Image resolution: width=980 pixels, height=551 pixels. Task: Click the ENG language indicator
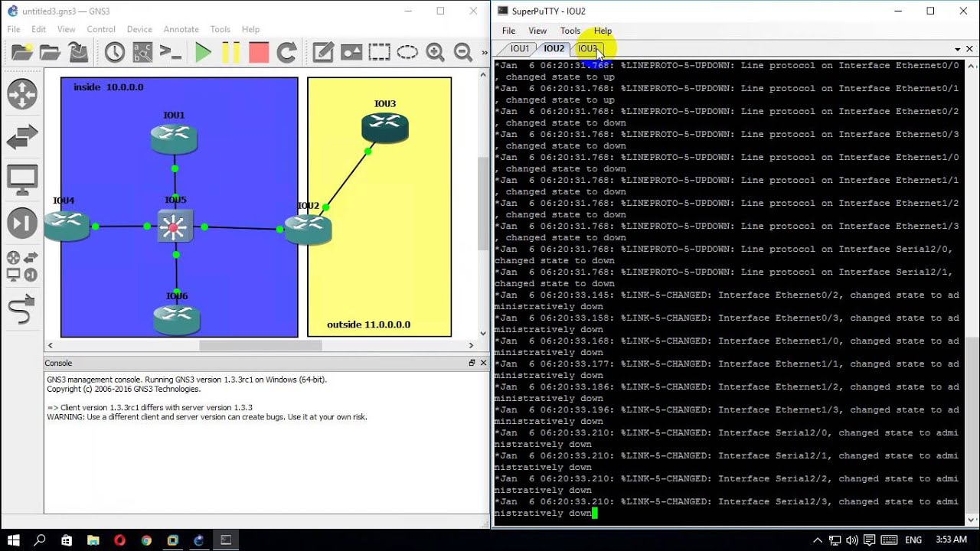click(913, 540)
